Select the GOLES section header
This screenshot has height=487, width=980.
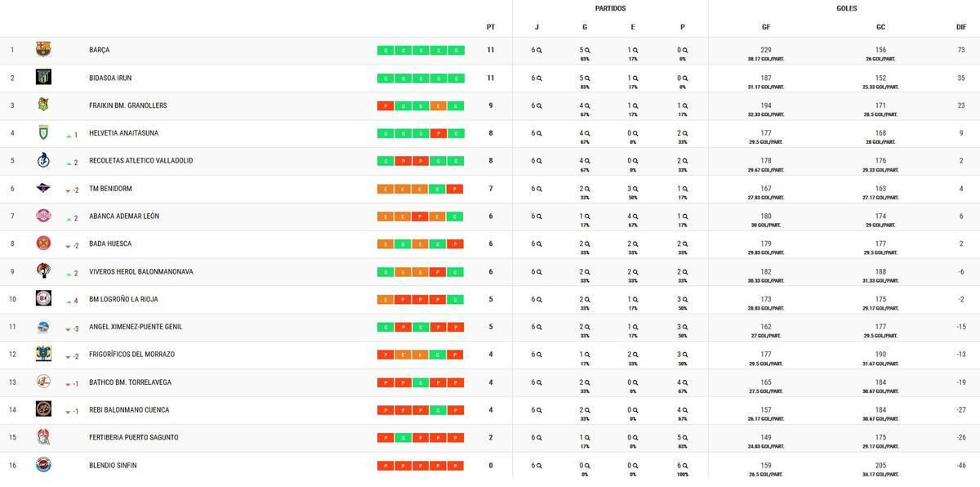846,8
